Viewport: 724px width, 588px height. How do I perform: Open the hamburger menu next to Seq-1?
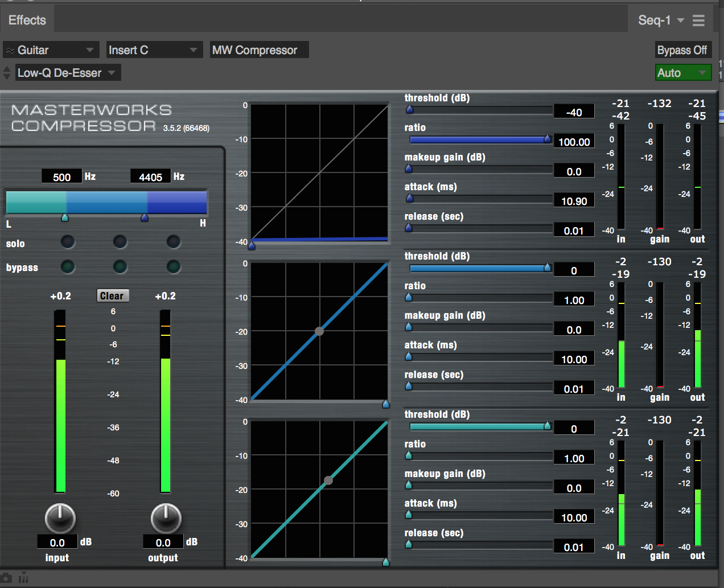tap(698, 19)
